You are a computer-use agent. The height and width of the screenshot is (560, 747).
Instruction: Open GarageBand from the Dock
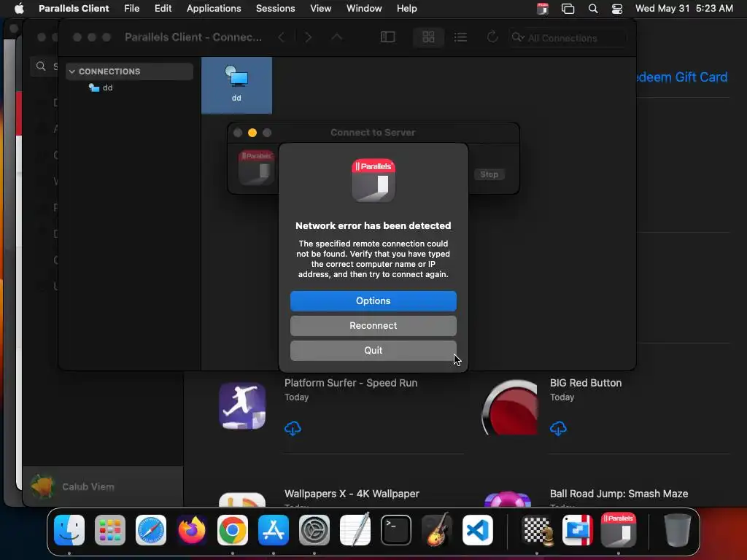point(436,529)
